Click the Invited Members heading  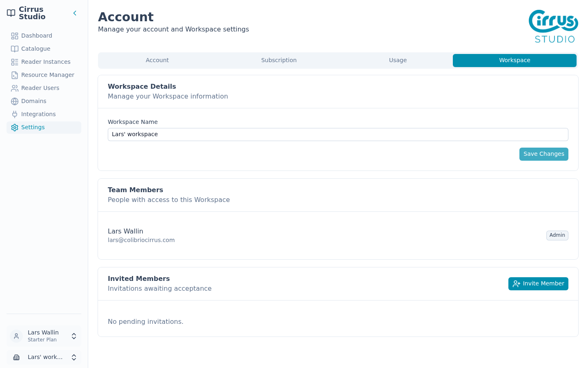tap(139, 279)
